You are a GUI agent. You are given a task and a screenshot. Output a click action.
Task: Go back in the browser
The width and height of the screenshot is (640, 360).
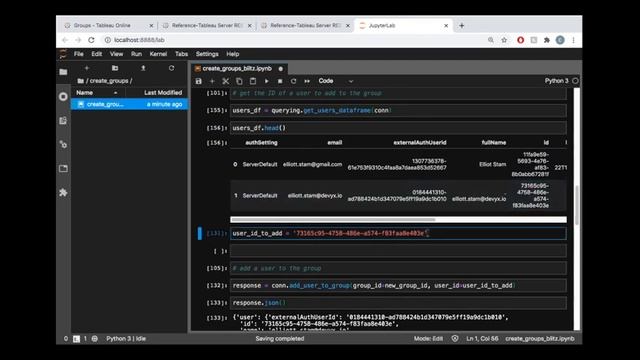pyautogui.click(x=65, y=40)
